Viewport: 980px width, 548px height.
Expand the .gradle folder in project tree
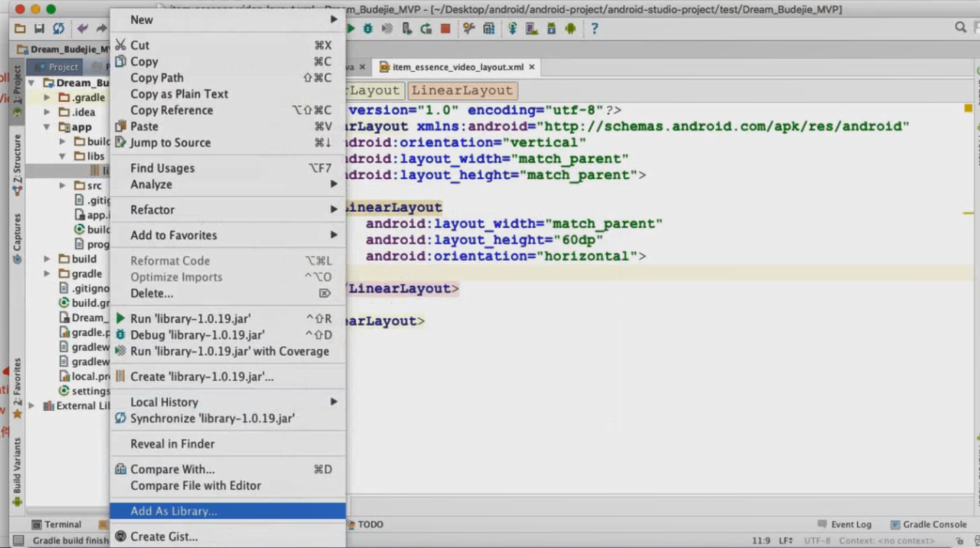pos(47,98)
